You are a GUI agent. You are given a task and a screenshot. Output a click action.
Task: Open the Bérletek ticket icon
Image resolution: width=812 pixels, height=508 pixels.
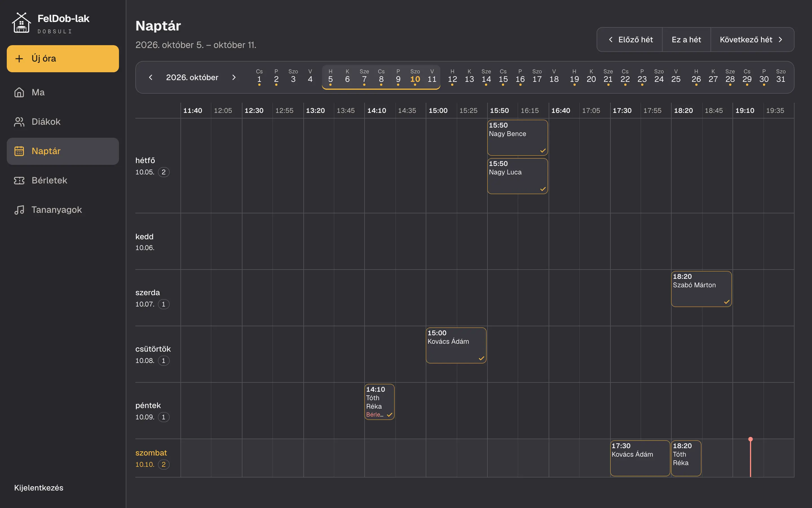click(x=19, y=180)
